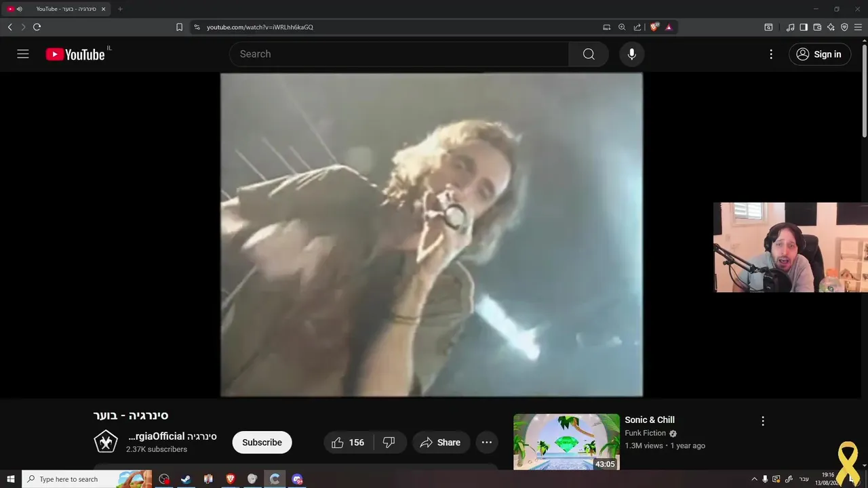Open Steam from the taskbar
The width and height of the screenshot is (868, 488).
point(186,479)
